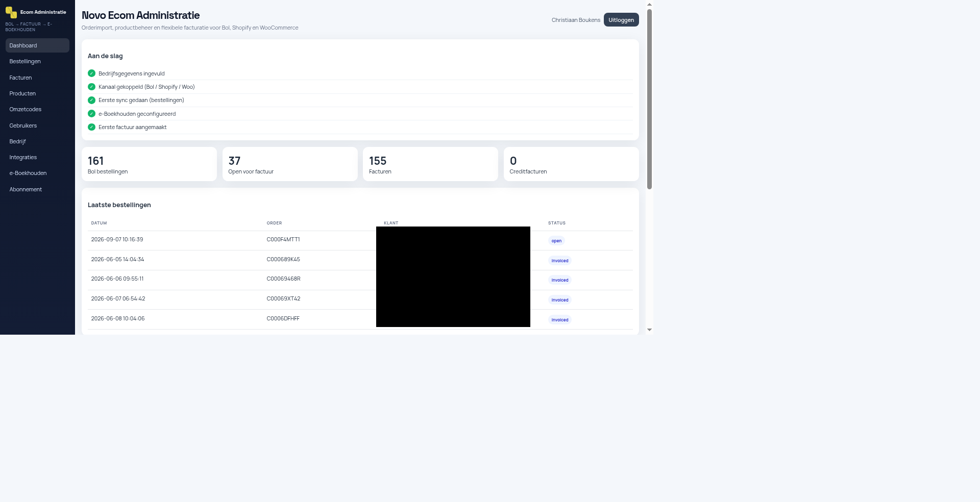
Task: Open Bedrijf settings
Action: (x=37, y=141)
